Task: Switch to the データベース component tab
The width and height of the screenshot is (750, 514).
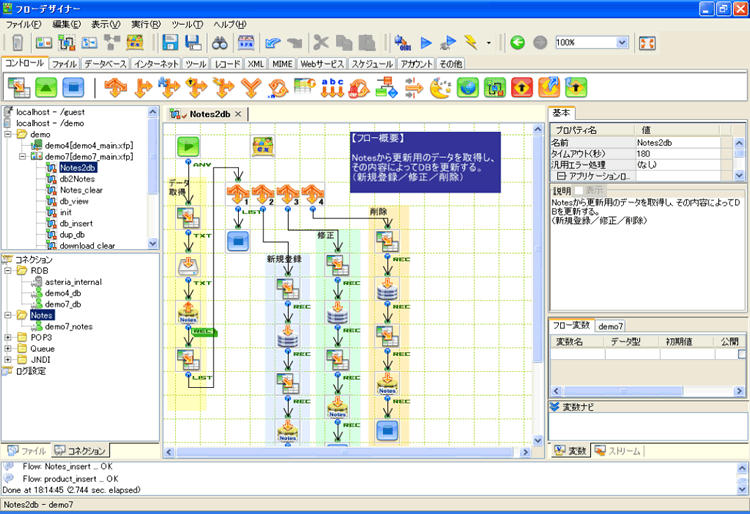Action: tap(104, 64)
